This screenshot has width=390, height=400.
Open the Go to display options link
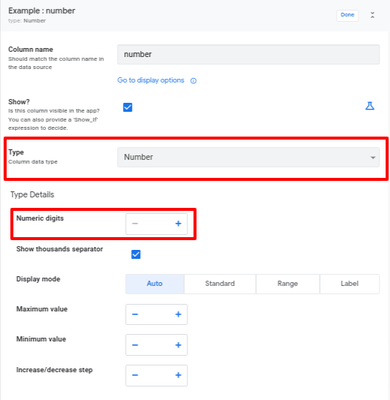tap(151, 80)
